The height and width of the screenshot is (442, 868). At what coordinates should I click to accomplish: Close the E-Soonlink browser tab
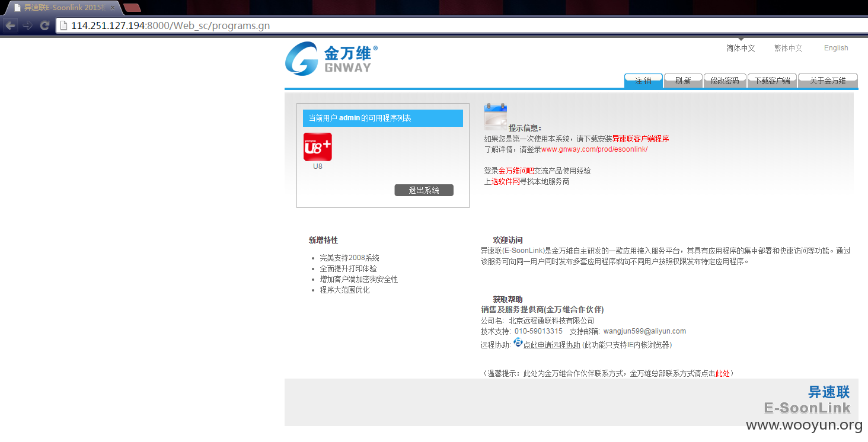coord(113,8)
